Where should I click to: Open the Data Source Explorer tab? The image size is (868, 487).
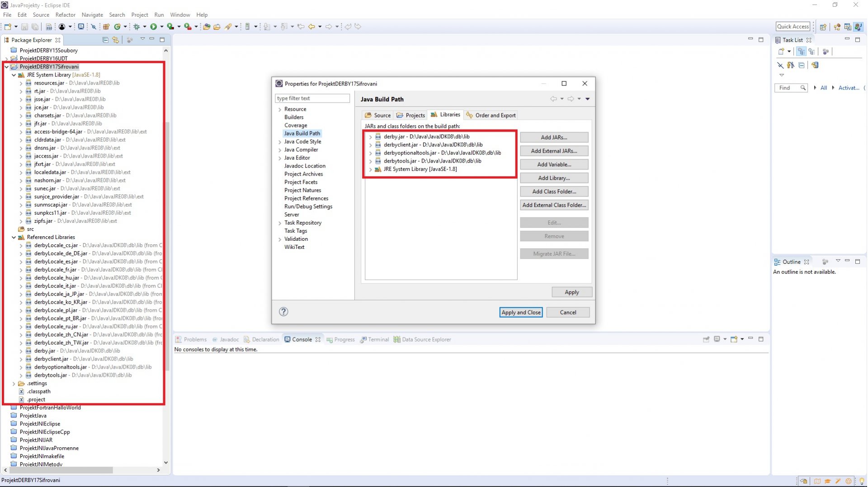[422, 340]
